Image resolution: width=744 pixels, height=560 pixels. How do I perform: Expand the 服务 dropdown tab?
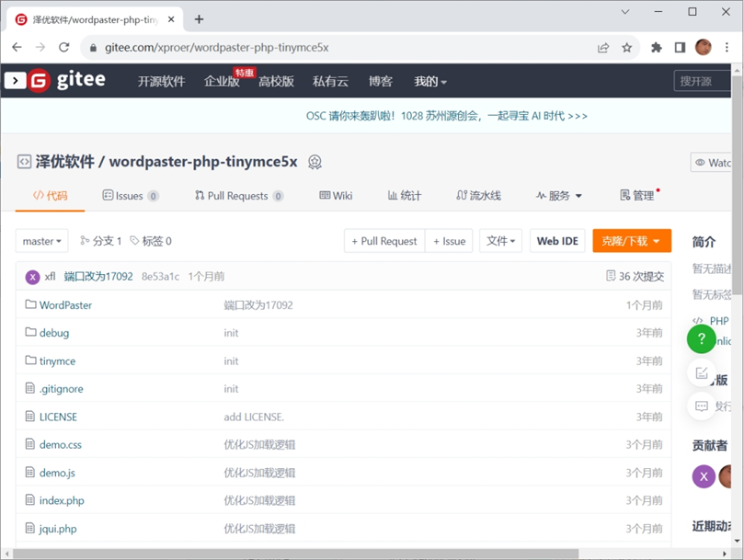point(558,196)
